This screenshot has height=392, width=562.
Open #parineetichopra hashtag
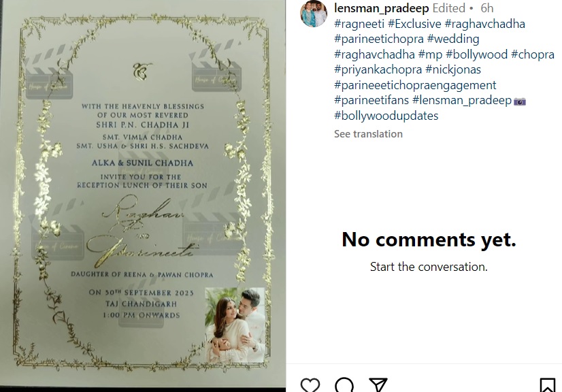pyautogui.click(x=379, y=39)
